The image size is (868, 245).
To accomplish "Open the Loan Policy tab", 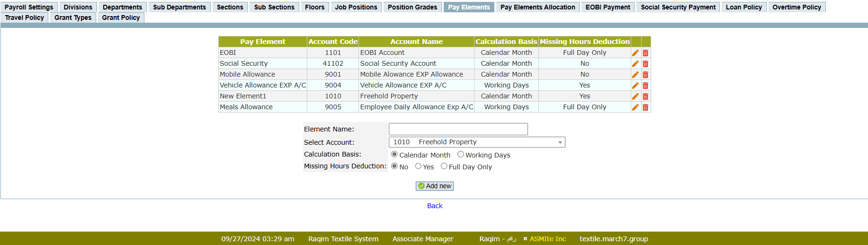I will 743,7.
